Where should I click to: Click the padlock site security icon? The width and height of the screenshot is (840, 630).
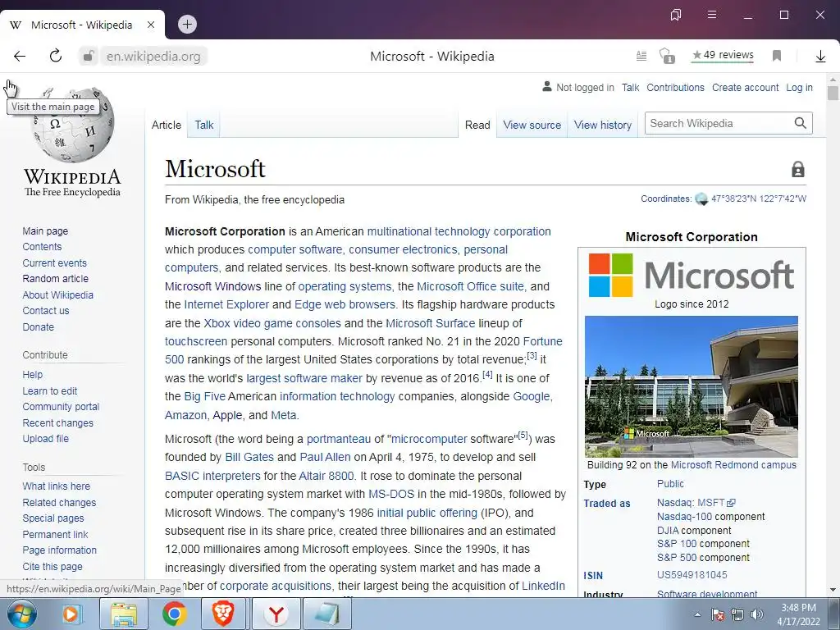(x=89, y=56)
